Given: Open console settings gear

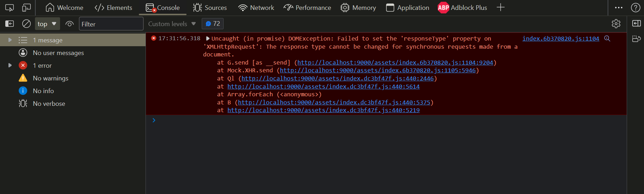Looking at the screenshot, I should coord(616,24).
